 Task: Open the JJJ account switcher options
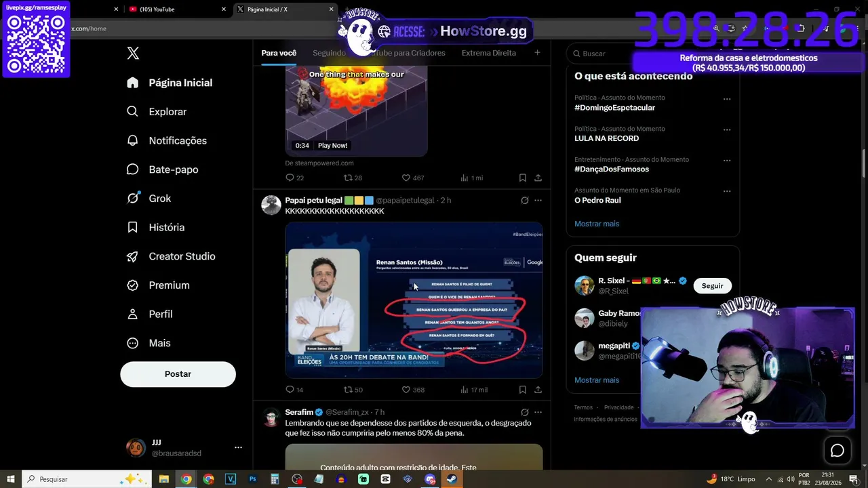point(238,447)
